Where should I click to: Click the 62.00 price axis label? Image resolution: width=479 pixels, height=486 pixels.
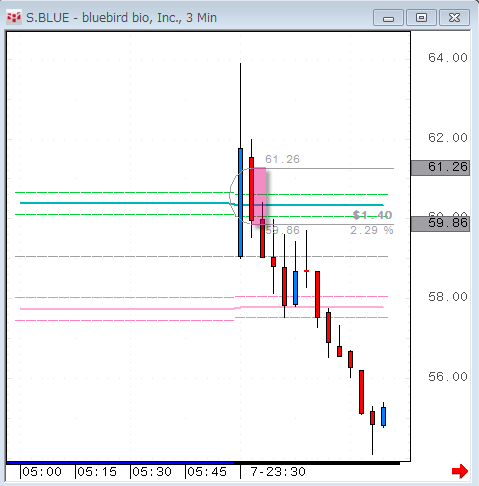coord(448,138)
